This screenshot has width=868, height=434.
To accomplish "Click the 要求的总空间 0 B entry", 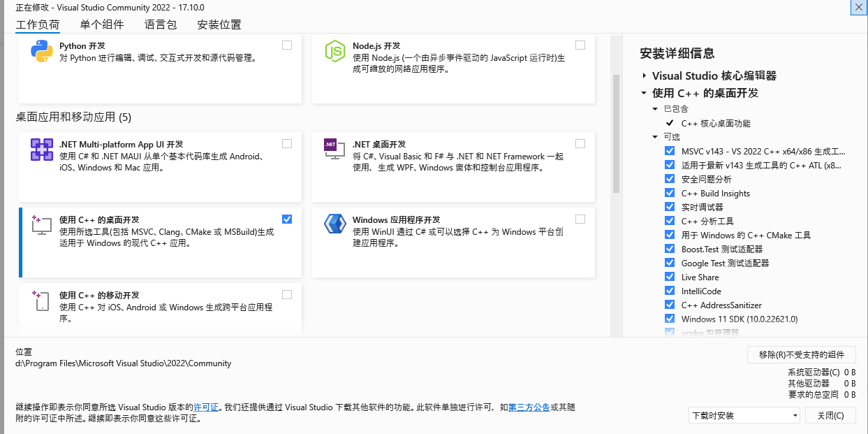I will click(822, 395).
